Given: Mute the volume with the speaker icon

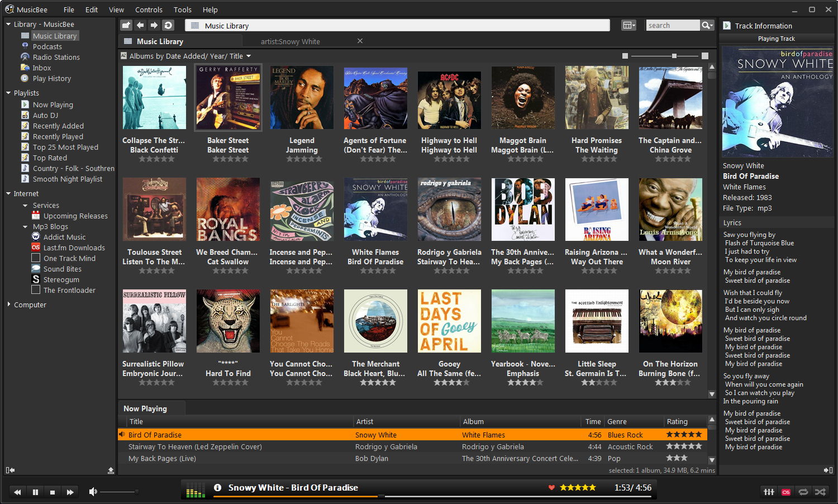Looking at the screenshot, I should (92, 492).
